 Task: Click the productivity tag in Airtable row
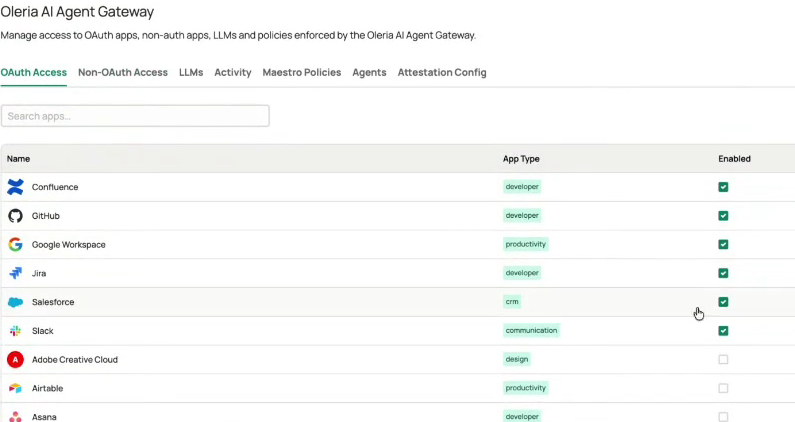click(525, 388)
